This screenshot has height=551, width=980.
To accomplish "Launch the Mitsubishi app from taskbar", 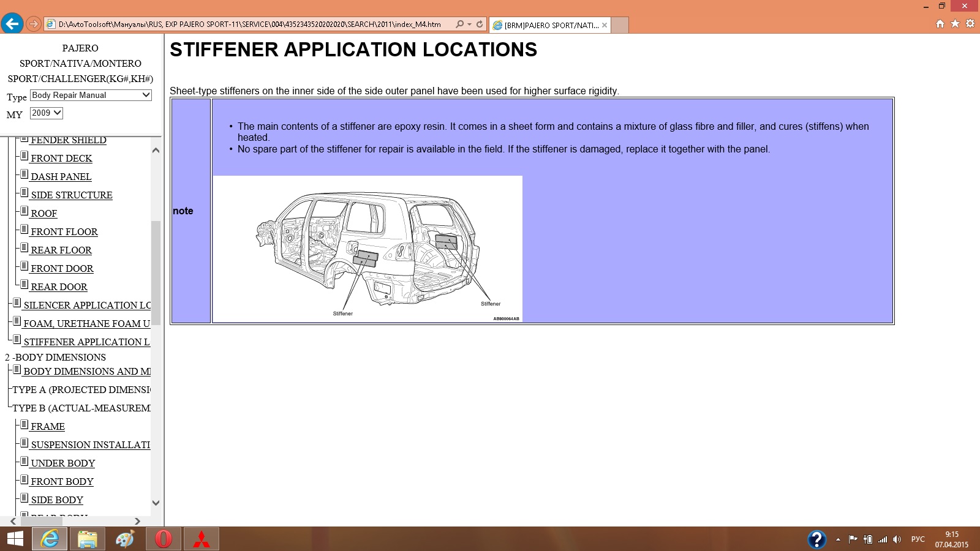I will [202, 539].
